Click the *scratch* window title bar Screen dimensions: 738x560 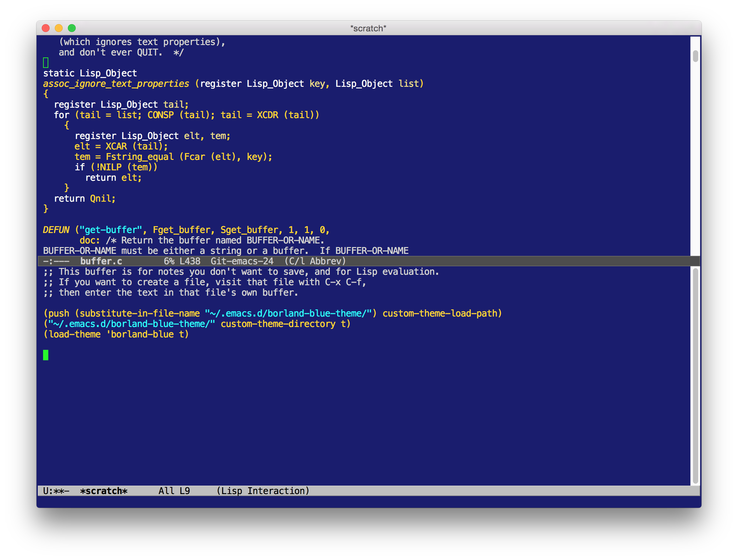coord(368,28)
